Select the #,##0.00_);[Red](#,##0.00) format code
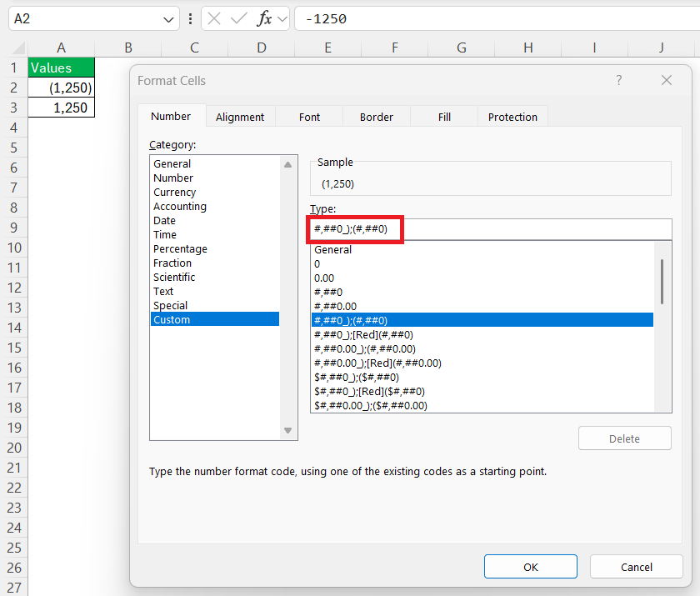Image resolution: width=700 pixels, height=596 pixels. [x=482, y=363]
